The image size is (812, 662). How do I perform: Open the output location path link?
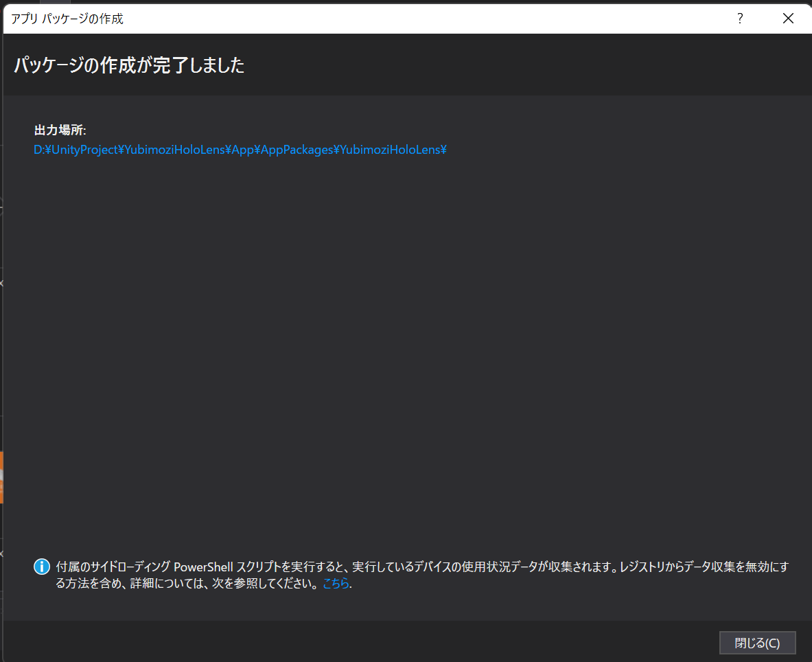click(240, 149)
